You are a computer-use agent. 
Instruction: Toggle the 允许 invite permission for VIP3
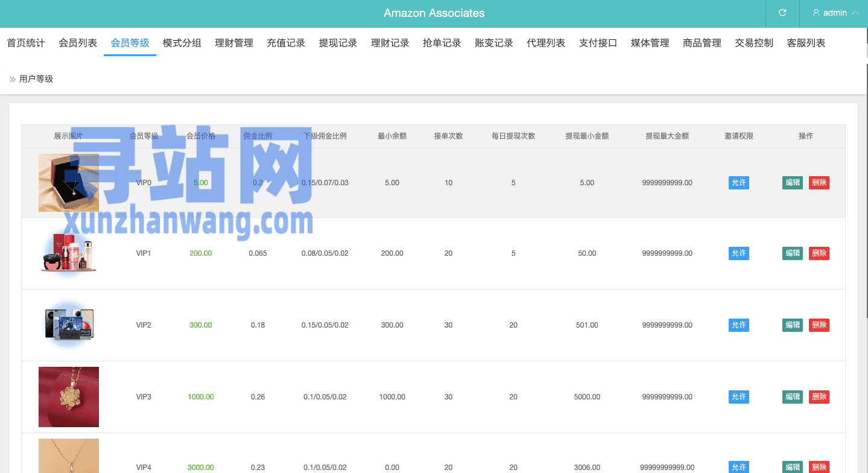738,397
